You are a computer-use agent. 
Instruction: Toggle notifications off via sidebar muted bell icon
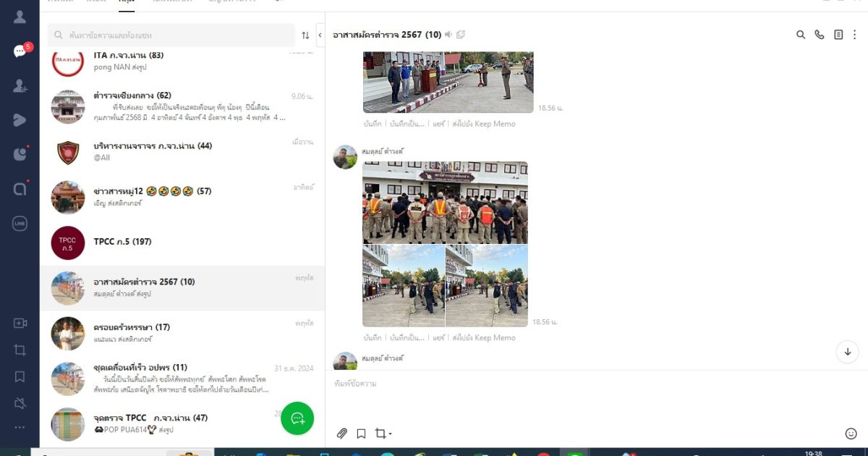click(x=20, y=402)
